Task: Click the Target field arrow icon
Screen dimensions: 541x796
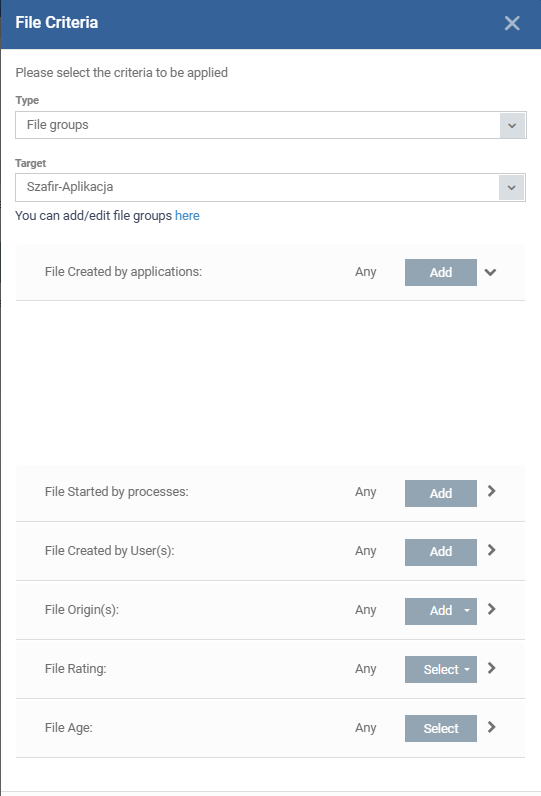Action: 512,188
